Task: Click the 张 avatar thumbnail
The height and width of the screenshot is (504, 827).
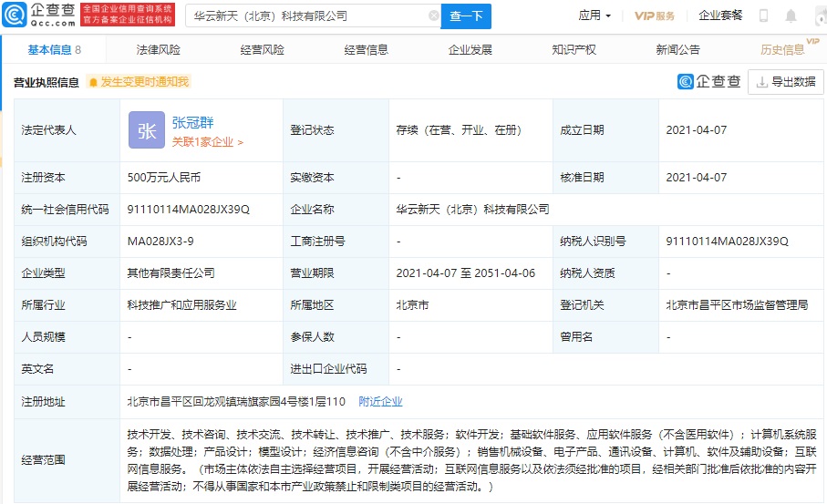Action: [147, 130]
